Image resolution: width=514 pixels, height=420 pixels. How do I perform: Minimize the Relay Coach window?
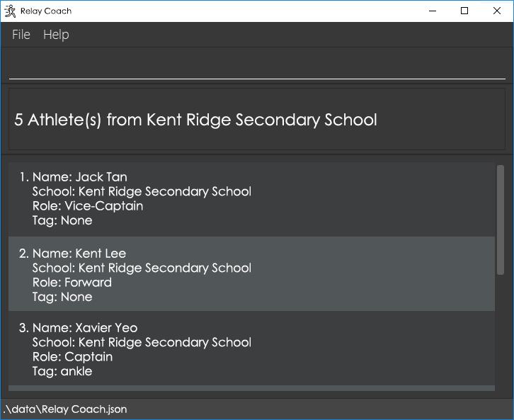coord(432,11)
